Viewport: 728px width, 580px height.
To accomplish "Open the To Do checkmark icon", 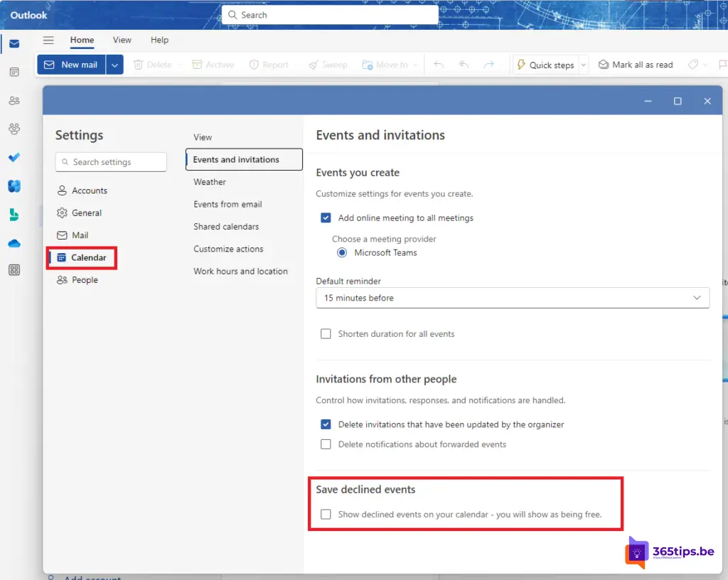I will coord(14,157).
